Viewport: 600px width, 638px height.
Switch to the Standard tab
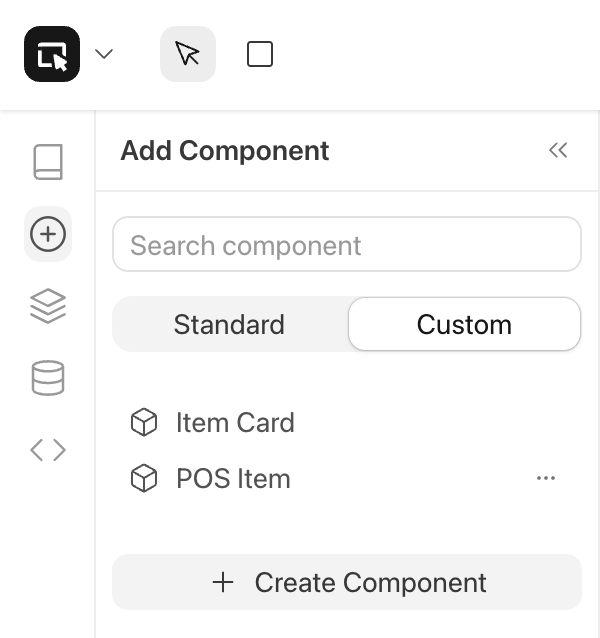pos(229,325)
